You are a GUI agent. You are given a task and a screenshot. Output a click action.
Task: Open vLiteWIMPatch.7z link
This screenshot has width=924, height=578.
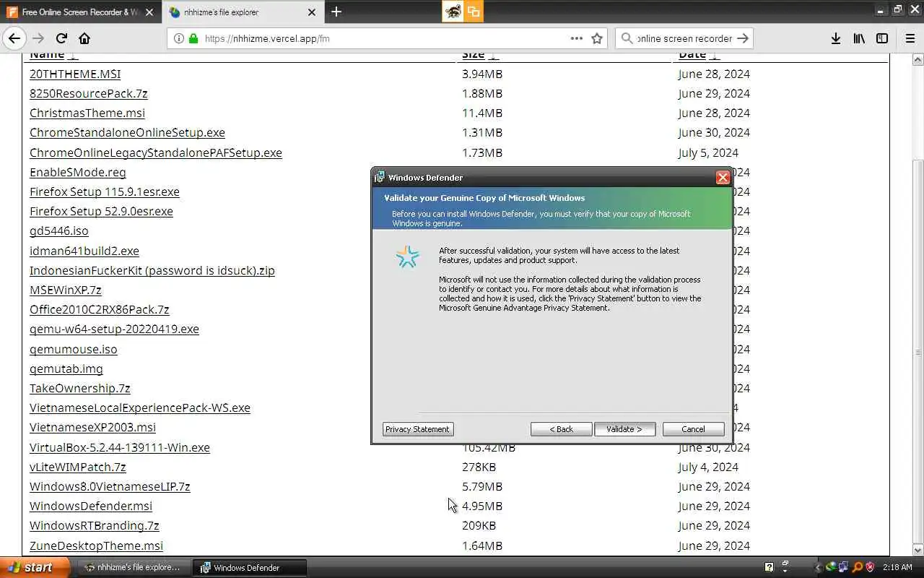pos(77,467)
